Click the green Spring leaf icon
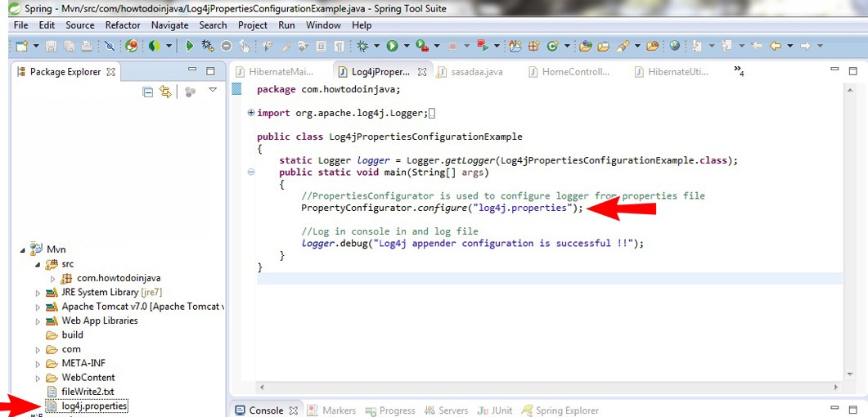The width and height of the screenshot is (868, 417). [154, 46]
